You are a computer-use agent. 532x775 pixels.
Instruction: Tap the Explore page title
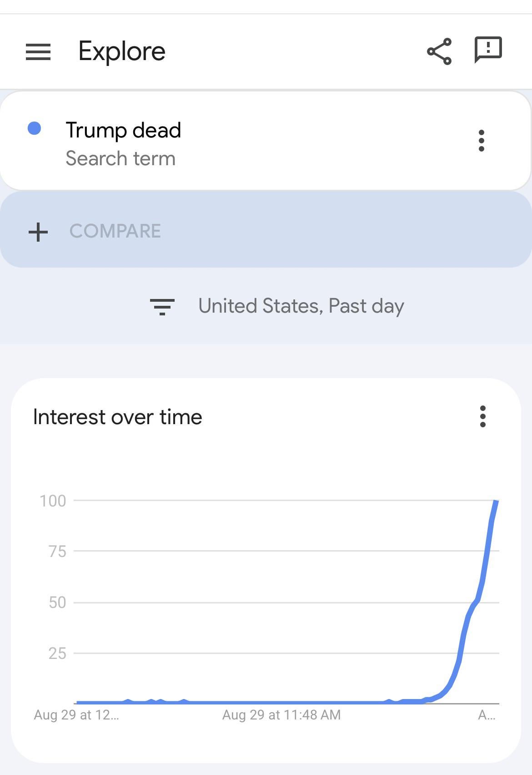click(x=122, y=51)
